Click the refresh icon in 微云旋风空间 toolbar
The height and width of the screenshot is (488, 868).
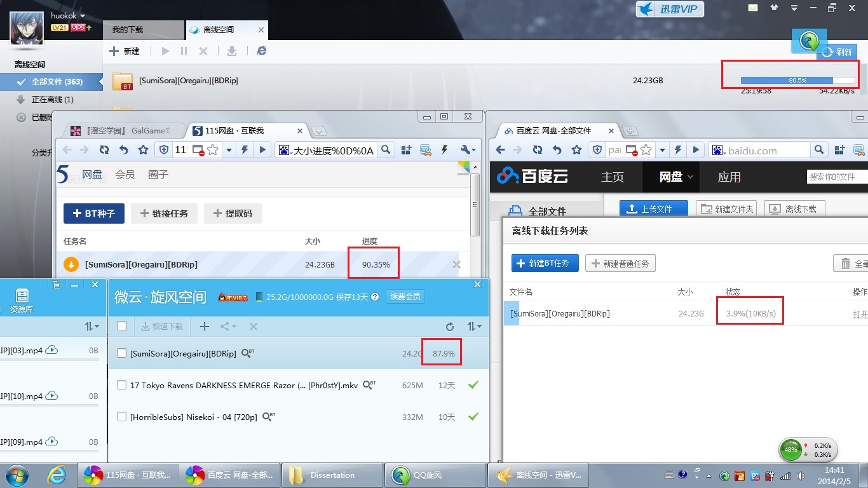pyautogui.click(x=450, y=326)
